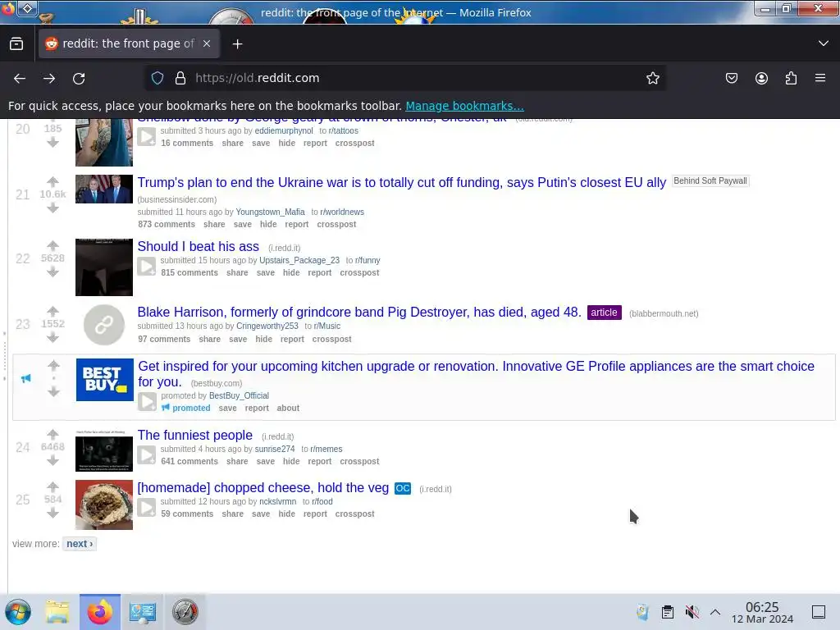Go forward using the browser forward arrow

click(x=49, y=78)
